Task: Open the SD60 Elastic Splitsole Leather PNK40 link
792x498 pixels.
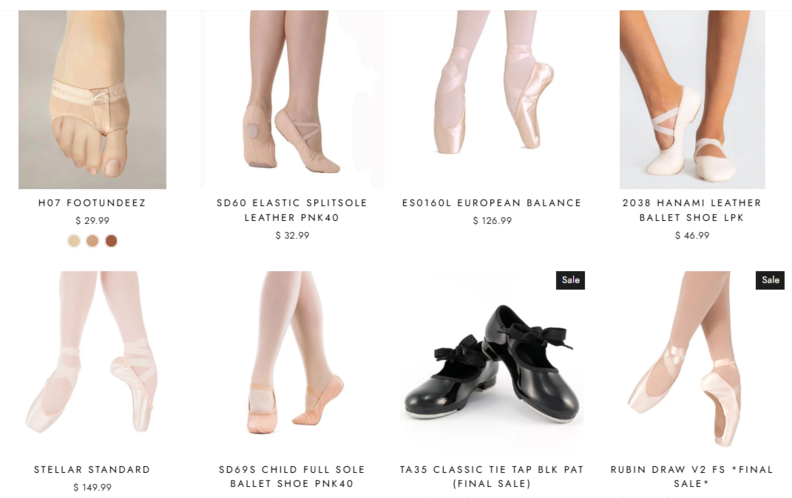Action: click(292, 210)
